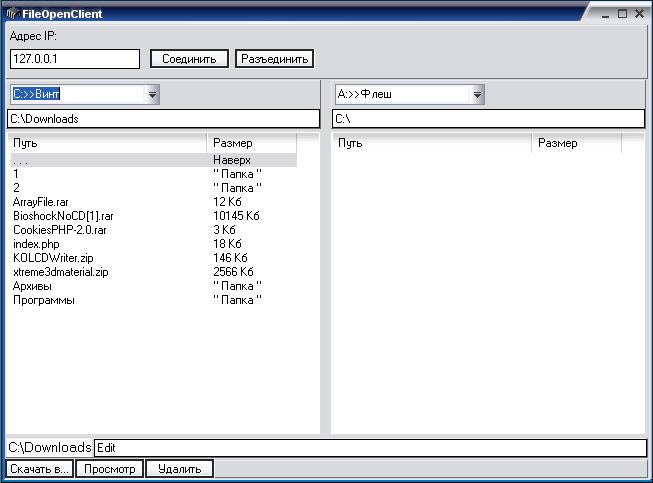Click the 3 Кб size cell
This screenshot has width=653, height=483.
point(224,230)
